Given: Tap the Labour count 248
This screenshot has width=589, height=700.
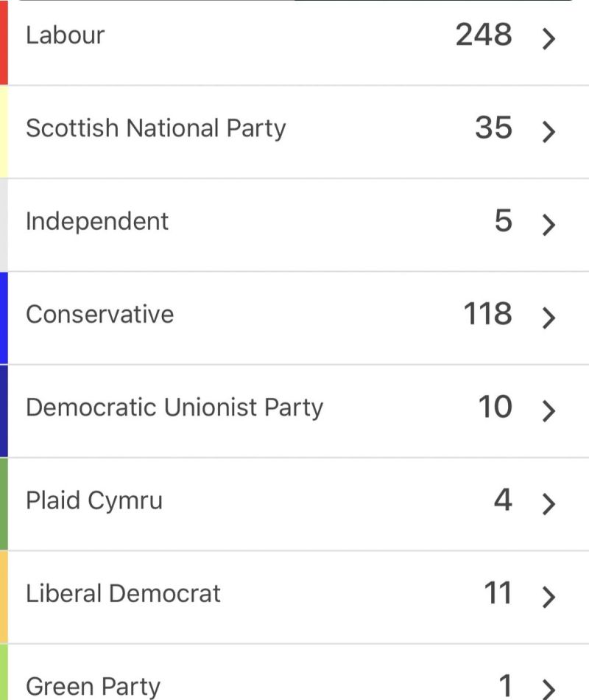Looking at the screenshot, I should tap(484, 35).
